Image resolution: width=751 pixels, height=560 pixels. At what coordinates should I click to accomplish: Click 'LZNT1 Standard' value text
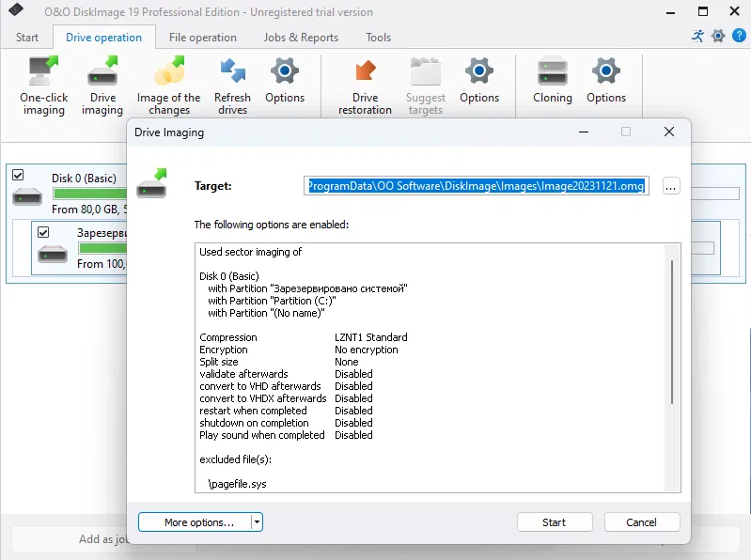click(x=371, y=337)
